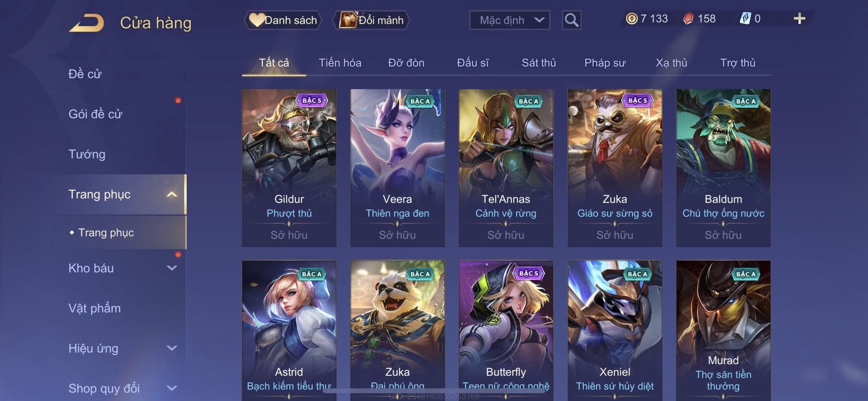Tap the red gem balance icon
Screen dimensions: 868x401
click(688, 19)
